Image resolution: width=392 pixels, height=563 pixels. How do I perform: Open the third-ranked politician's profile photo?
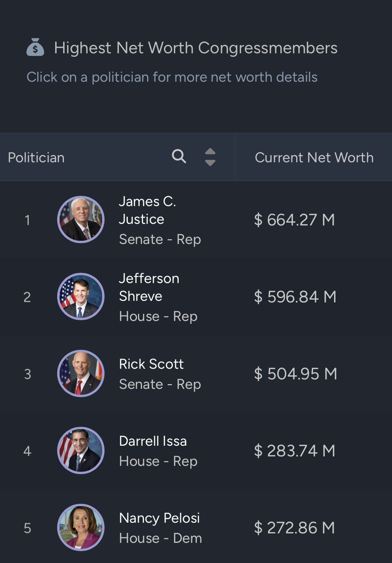pos(81,373)
